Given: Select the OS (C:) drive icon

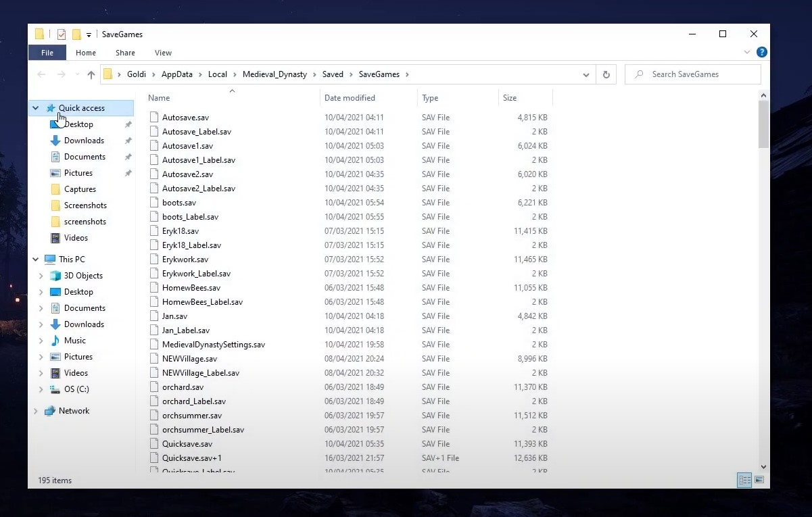Looking at the screenshot, I should 56,389.
